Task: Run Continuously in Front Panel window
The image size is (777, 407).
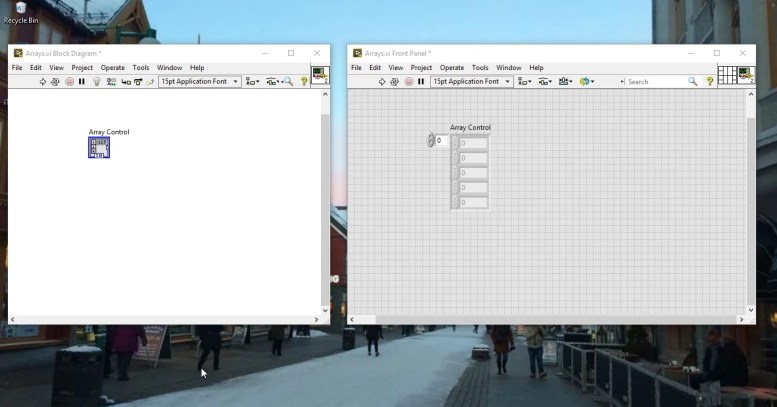Action: (394, 82)
